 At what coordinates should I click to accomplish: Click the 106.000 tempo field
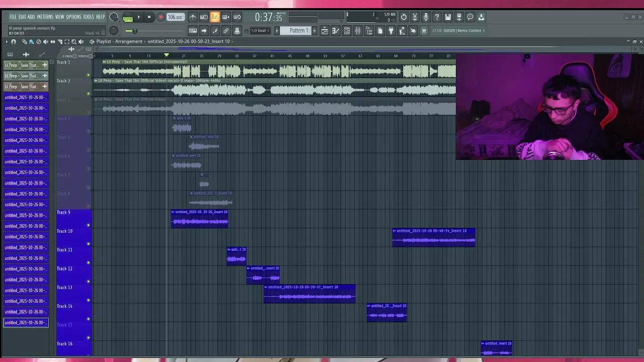[x=175, y=17]
